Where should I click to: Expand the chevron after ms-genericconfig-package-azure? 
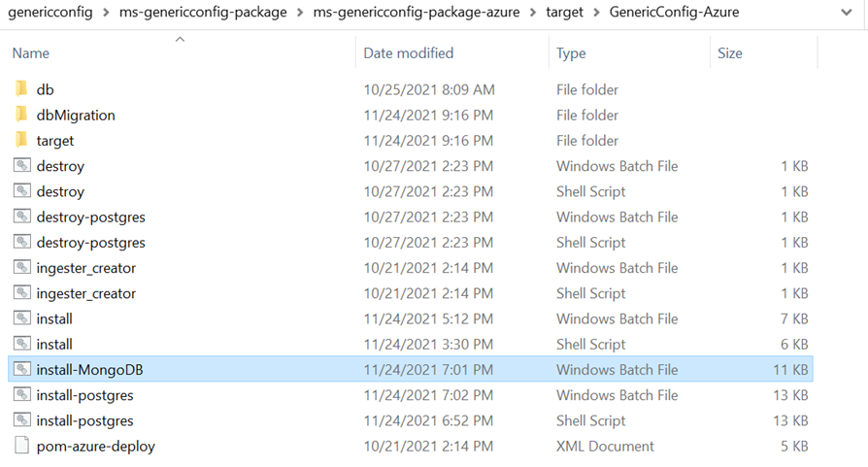point(533,14)
